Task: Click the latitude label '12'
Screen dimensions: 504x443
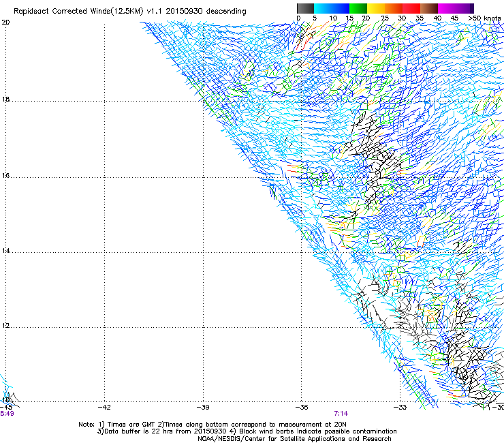Action: pos(5,326)
